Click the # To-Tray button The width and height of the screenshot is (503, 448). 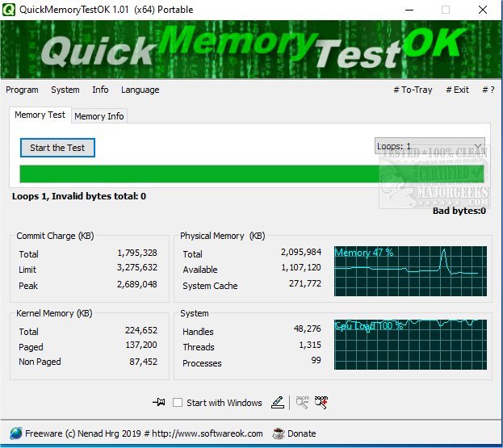pyautogui.click(x=413, y=90)
